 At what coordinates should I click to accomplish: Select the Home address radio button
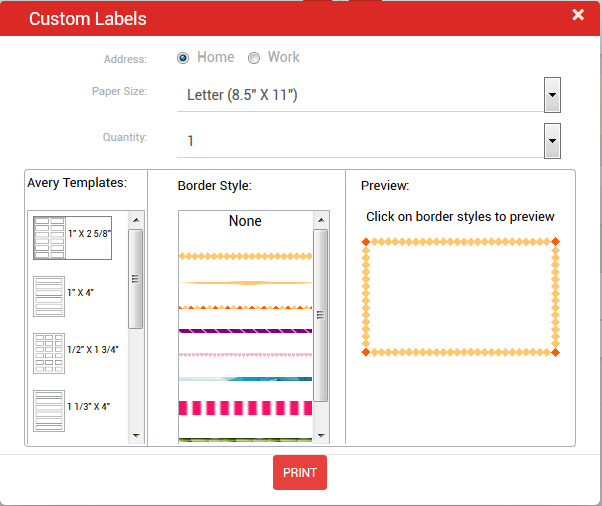[x=183, y=58]
